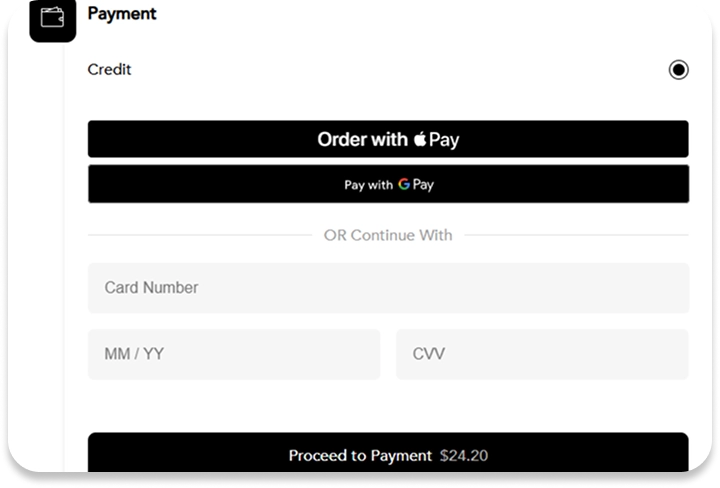Click the Payment section heading
Screen dimensions: 720x488
pyautogui.click(x=122, y=15)
